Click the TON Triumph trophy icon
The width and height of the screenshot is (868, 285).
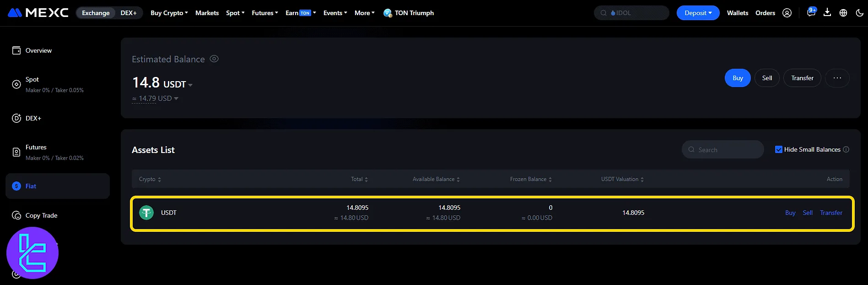[388, 13]
